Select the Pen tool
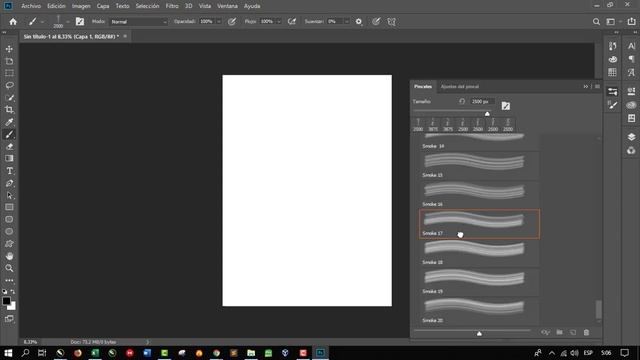This screenshot has height=360, width=640. coord(9,183)
